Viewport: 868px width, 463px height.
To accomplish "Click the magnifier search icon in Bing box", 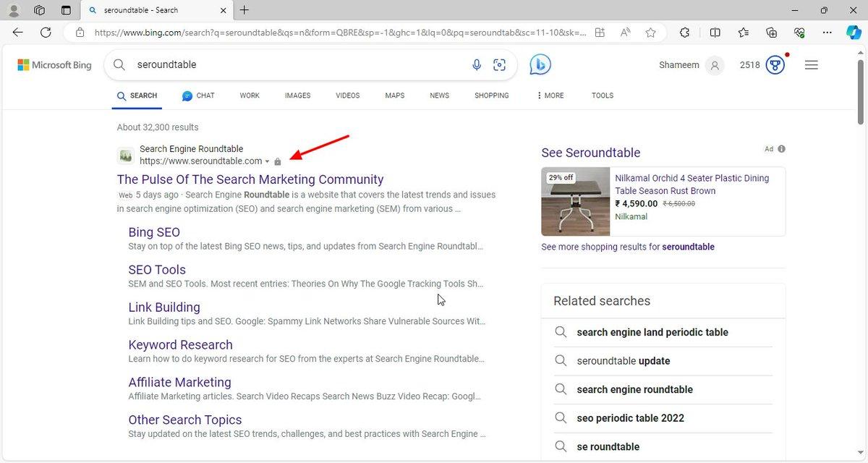I will pyautogui.click(x=119, y=64).
